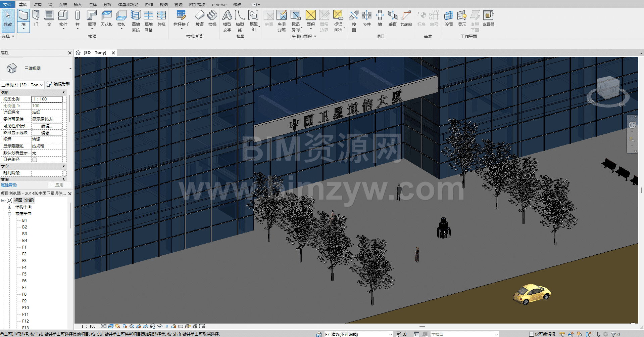This screenshot has height=337, width=644.
Task: Select the Door (门) tool
Action: pyautogui.click(x=36, y=18)
